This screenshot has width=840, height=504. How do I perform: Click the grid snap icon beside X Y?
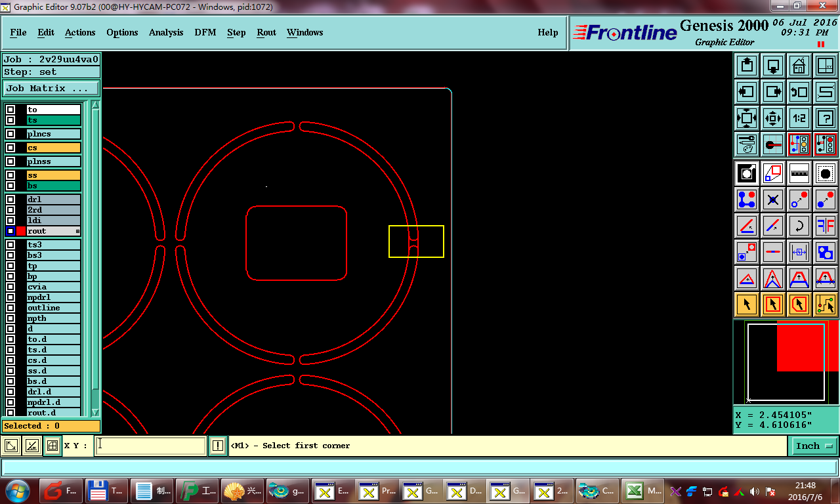pyautogui.click(x=52, y=446)
